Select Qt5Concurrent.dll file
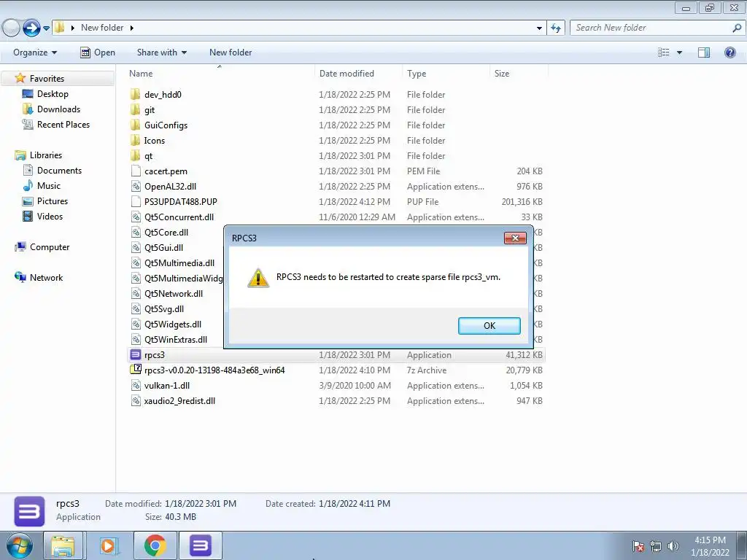The image size is (747, 560). [x=179, y=217]
